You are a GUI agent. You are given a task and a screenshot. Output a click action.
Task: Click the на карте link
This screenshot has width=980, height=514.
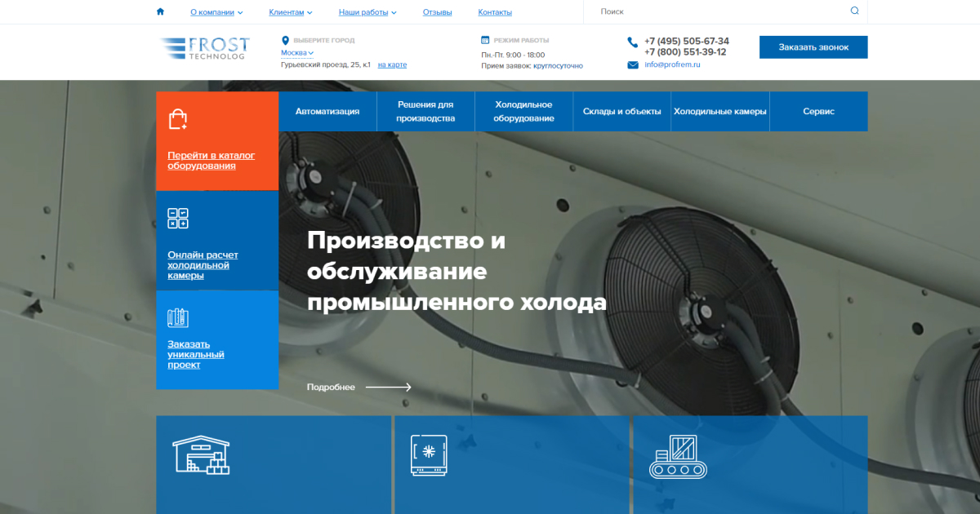coord(392,64)
